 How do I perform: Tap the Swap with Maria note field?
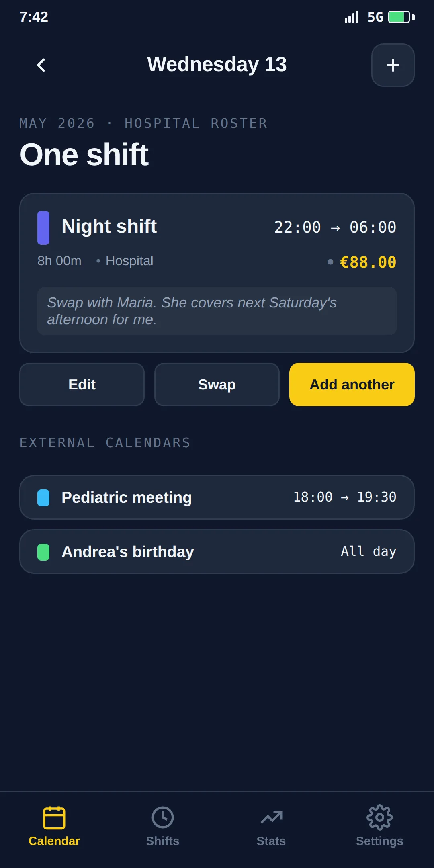tap(217, 311)
